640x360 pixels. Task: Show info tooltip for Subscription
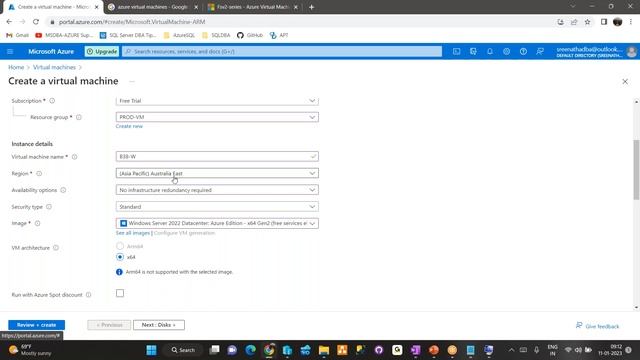click(52, 101)
